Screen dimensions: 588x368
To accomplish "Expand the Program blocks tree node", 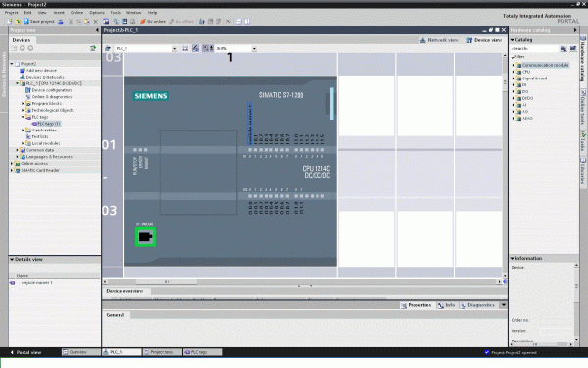I will (x=23, y=104).
